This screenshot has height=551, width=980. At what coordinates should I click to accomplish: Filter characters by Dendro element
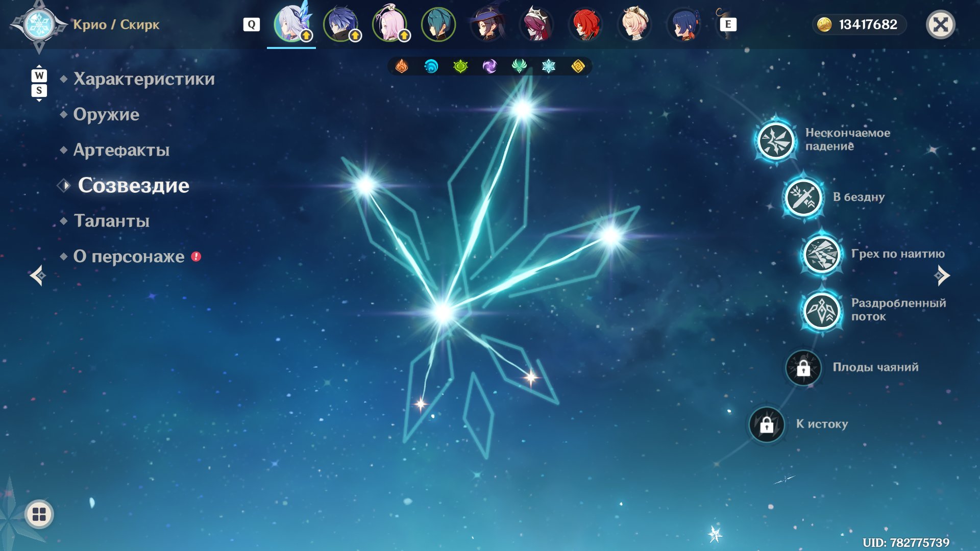coord(460,66)
